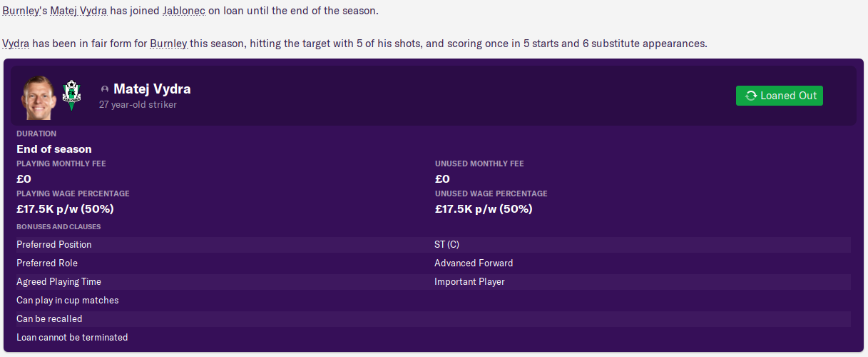Select the Preferred Position clause label
The width and height of the screenshot is (868, 357).
54,245
